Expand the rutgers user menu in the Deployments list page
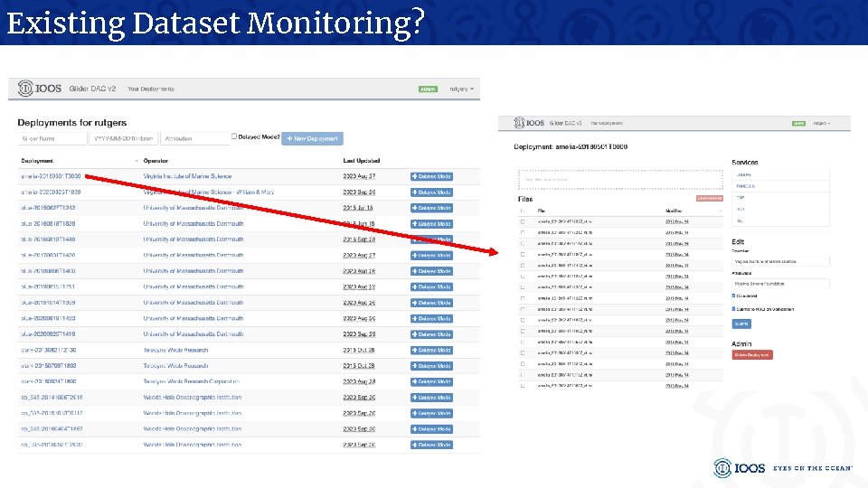Viewport: 868px width, 488px height. click(x=461, y=89)
